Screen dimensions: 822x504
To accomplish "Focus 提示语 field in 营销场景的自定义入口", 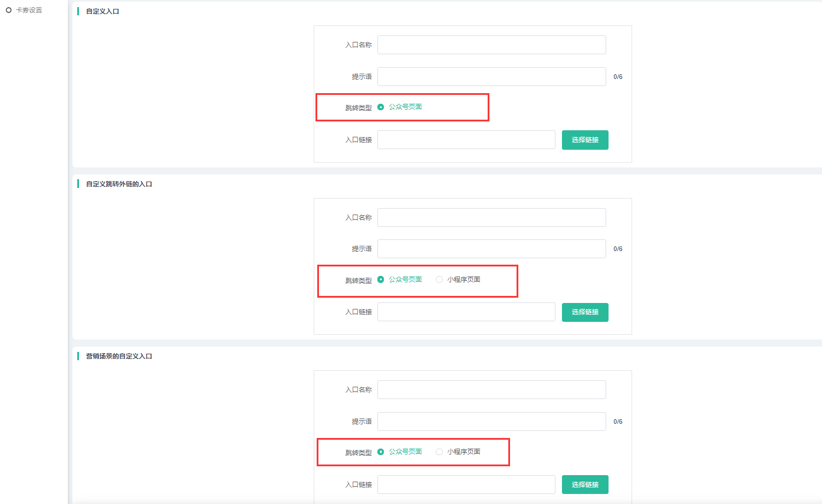I will point(491,421).
